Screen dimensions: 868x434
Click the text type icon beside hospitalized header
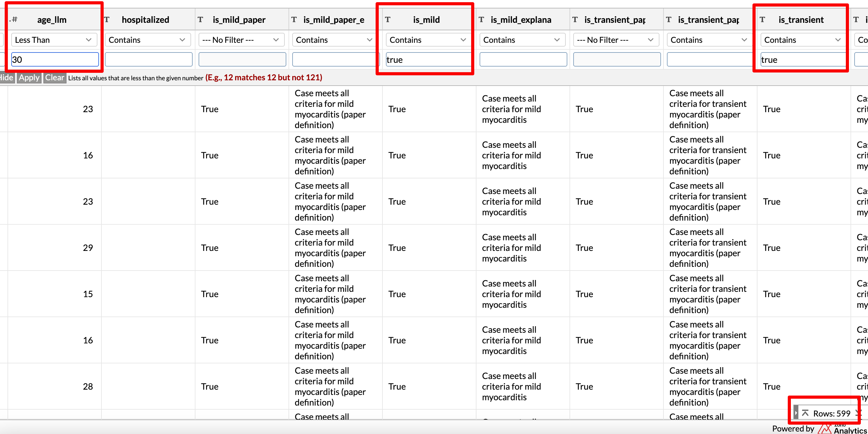coord(107,20)
